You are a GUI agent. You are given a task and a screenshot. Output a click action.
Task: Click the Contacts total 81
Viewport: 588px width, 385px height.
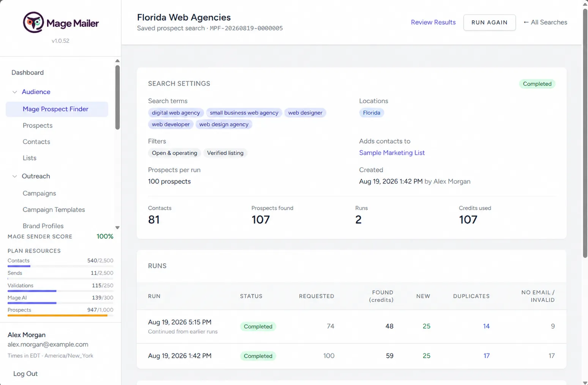tap(154, 220)
